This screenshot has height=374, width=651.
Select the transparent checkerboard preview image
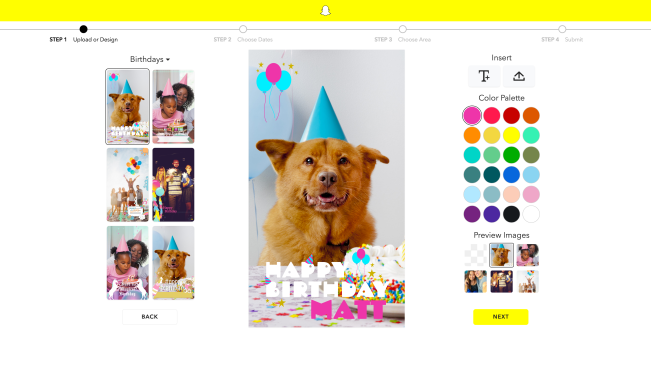[475, 255]
